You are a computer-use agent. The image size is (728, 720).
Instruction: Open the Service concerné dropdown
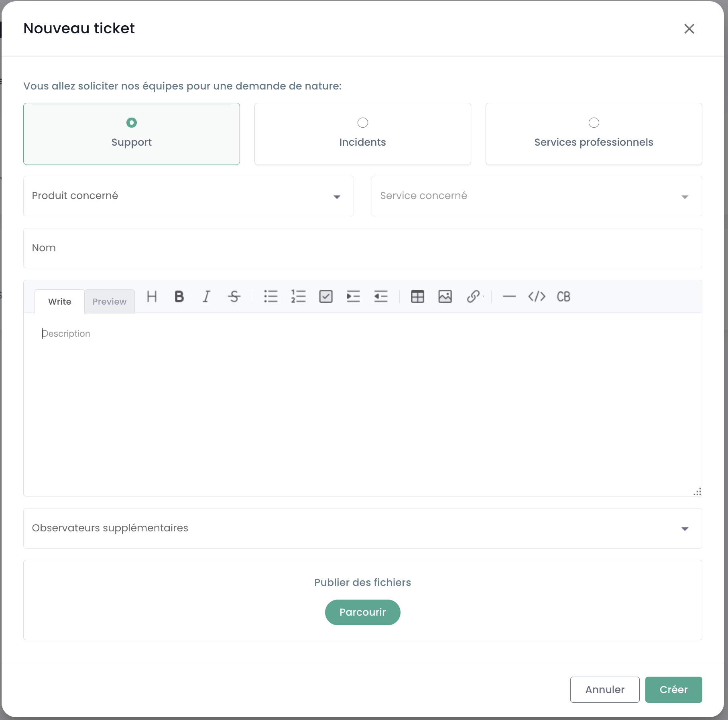point(537,196)
